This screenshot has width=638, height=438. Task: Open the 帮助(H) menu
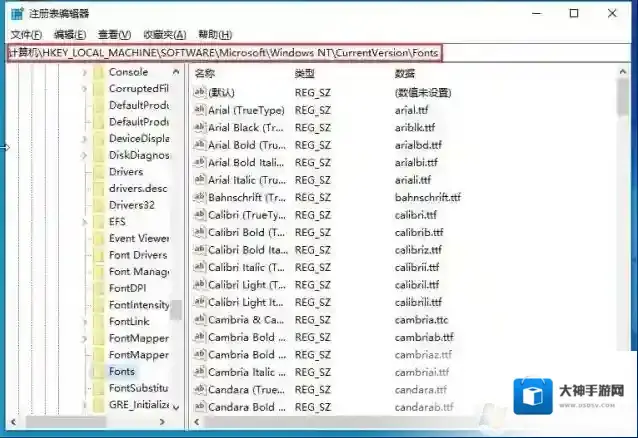(215, 35)
